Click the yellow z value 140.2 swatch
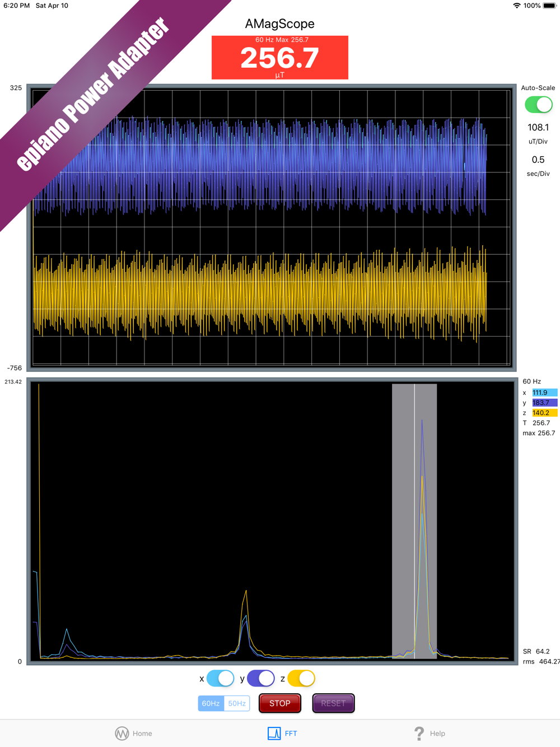The width and height of the screenshot is (560, 747). 544,413
